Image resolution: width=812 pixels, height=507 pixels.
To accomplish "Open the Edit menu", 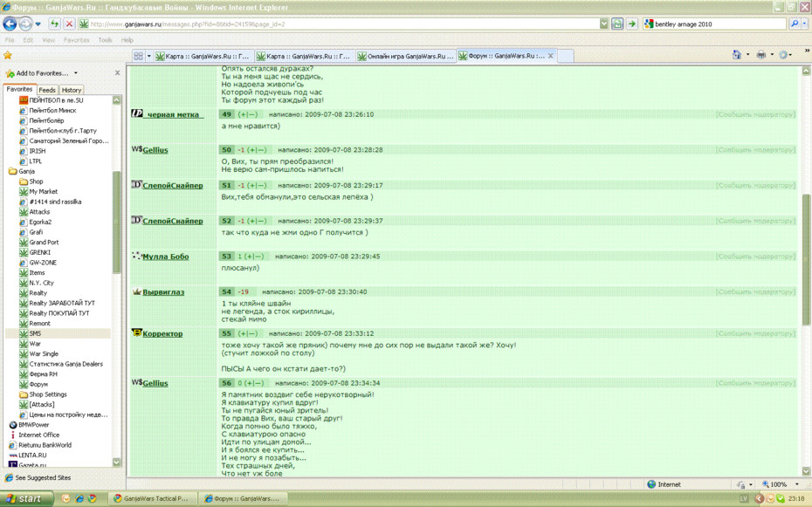I will tap(28, 40).
